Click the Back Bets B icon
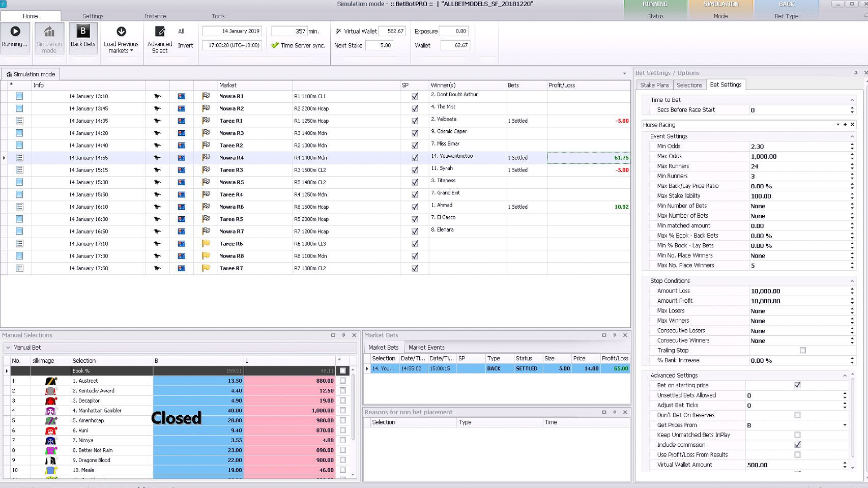Viewport: 868px width, 488px height. (x=83, y=32)
